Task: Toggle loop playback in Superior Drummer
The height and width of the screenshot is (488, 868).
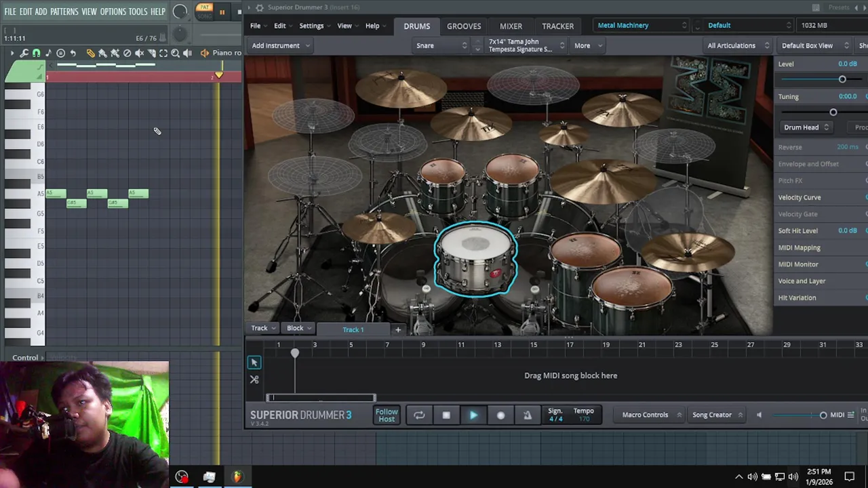Action: 419,415
